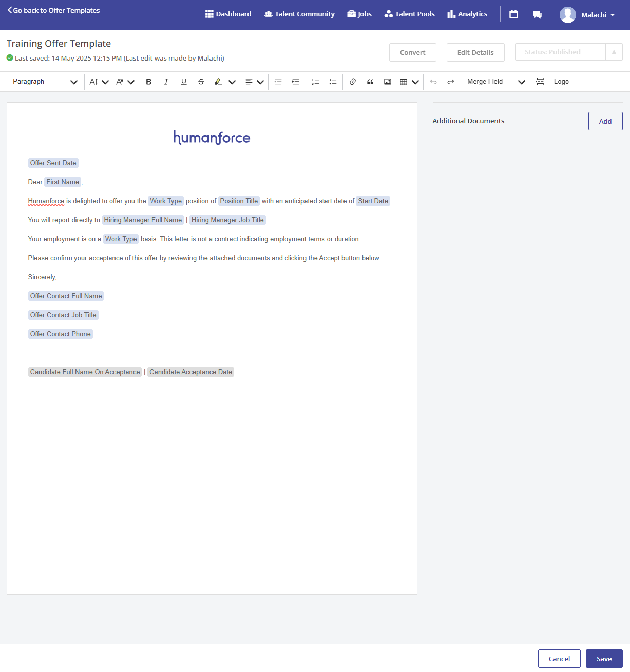Viewport: 630px width, 672px height.
Task: Toggle bold formatting in the toolbar
Action: tap(149, 82)
